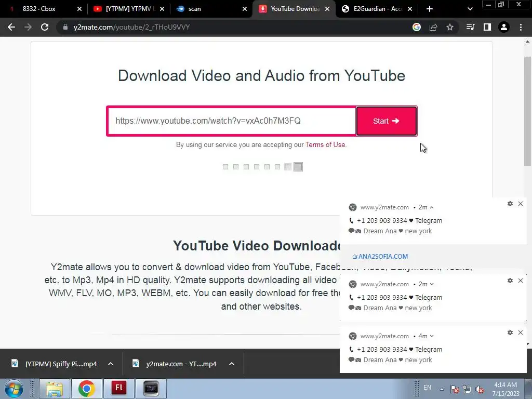This screenshot has height=399, width=532.
Task: Switch to the E2Guardian tab
Action: point(377,9)
